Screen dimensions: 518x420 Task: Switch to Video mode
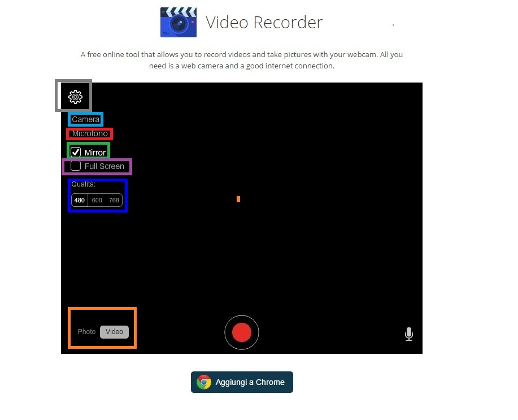pyautogui.click(x=114, y=332)
